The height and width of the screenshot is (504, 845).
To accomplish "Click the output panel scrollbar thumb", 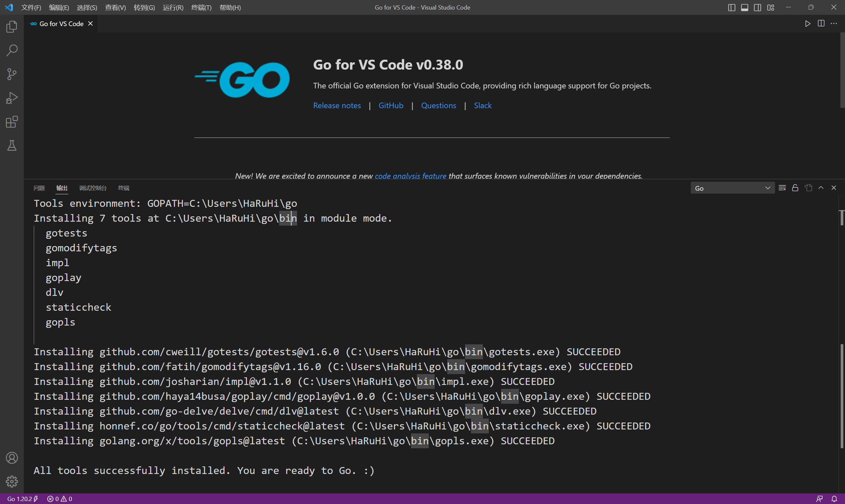I will point(842,396).
